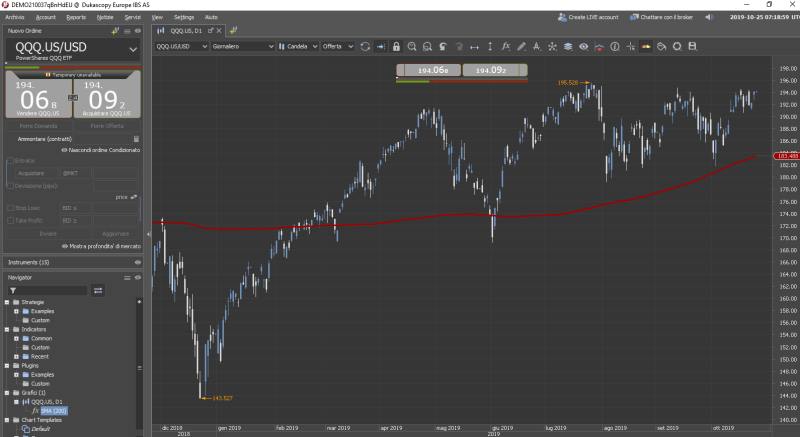Enable the Take Profit checkbox
The height and width of the screenshot is (437, 800).
(10, 219)
